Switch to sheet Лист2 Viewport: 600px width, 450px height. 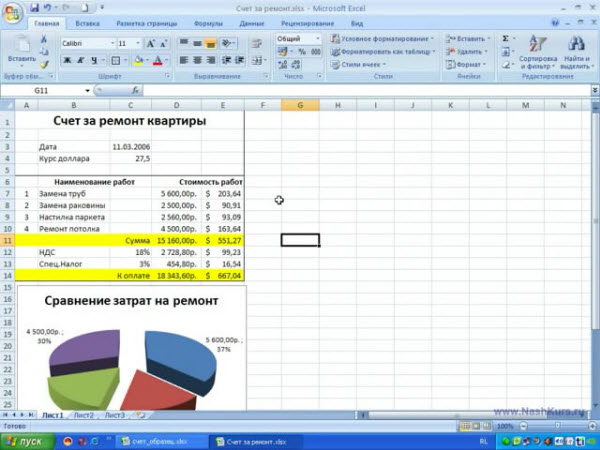point(83,415)
